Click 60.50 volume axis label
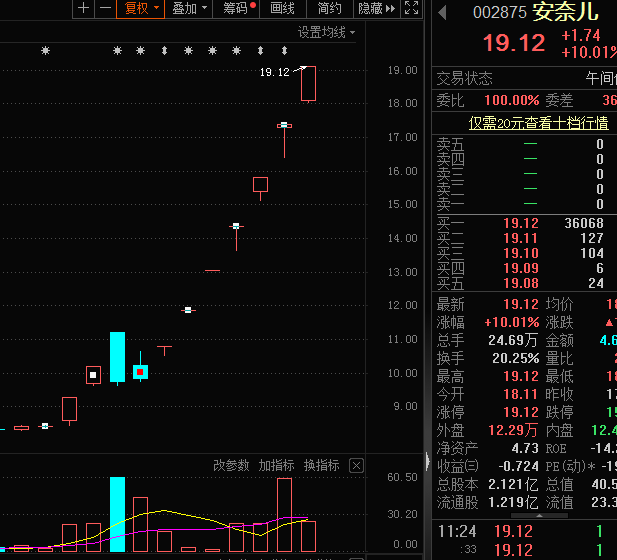This screenshot has width=617, height=560. [402, 477]
